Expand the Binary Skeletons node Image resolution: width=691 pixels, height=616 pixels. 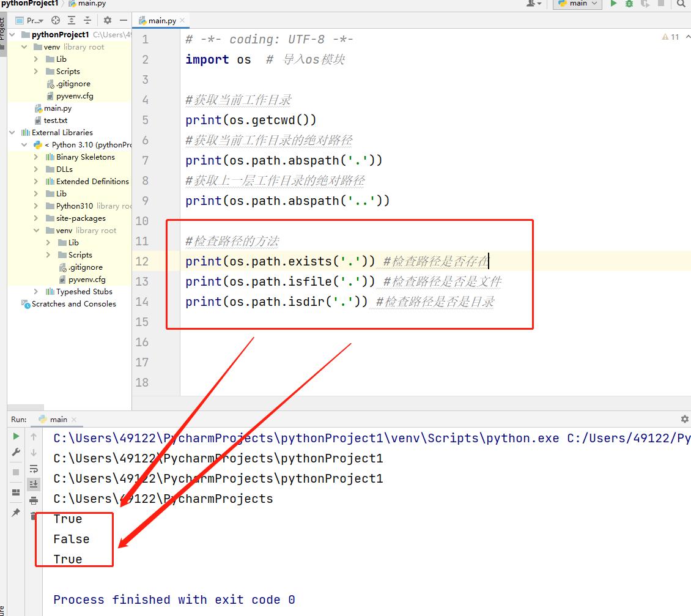[36, 157]
